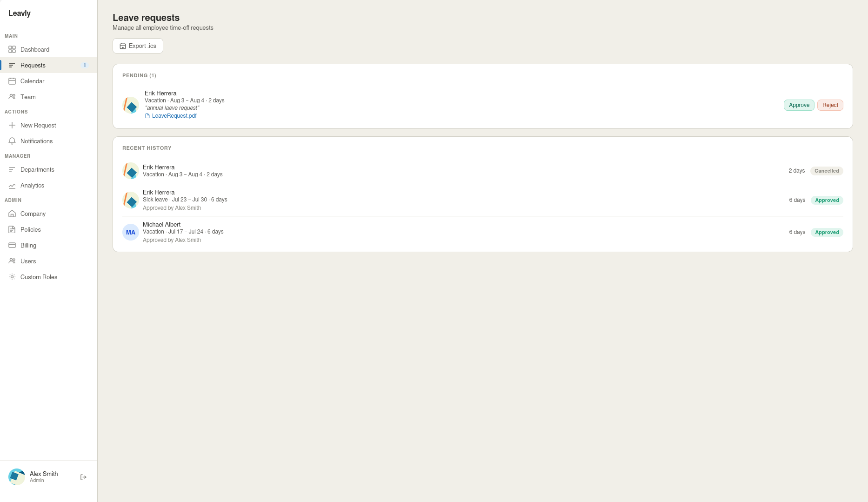868x502 pixels.
Task: Click the Calendar icon in sidebar
Action: click(12, 81)
